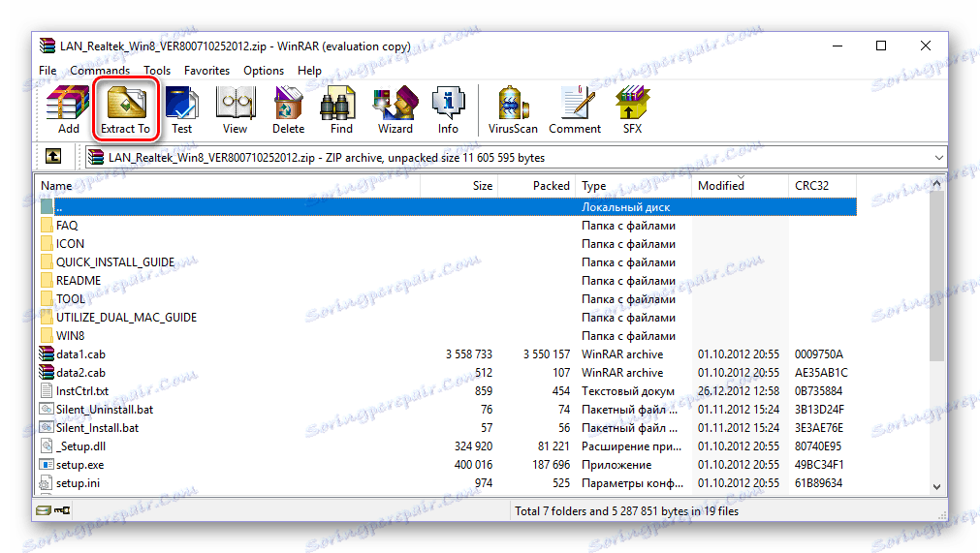
Task: Click modified date 26.12.2012 12:58
Action: [739, 390]
